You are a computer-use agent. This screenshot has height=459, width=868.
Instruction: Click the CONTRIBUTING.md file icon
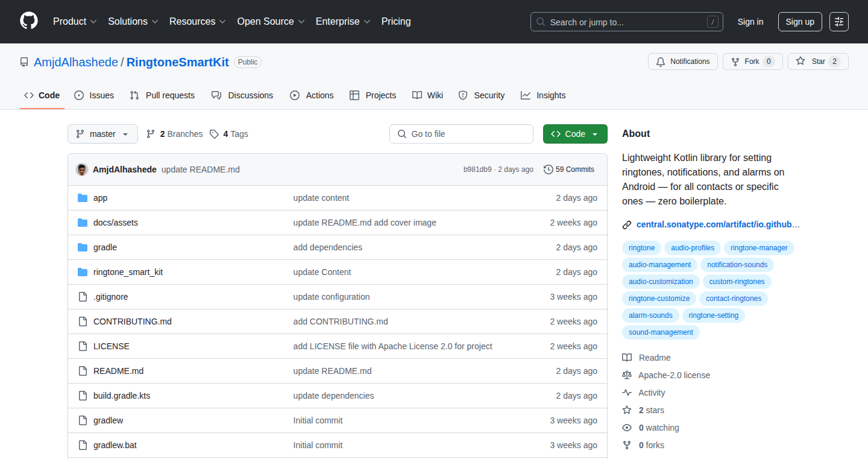pyautogui.click(x=83, y=321)
